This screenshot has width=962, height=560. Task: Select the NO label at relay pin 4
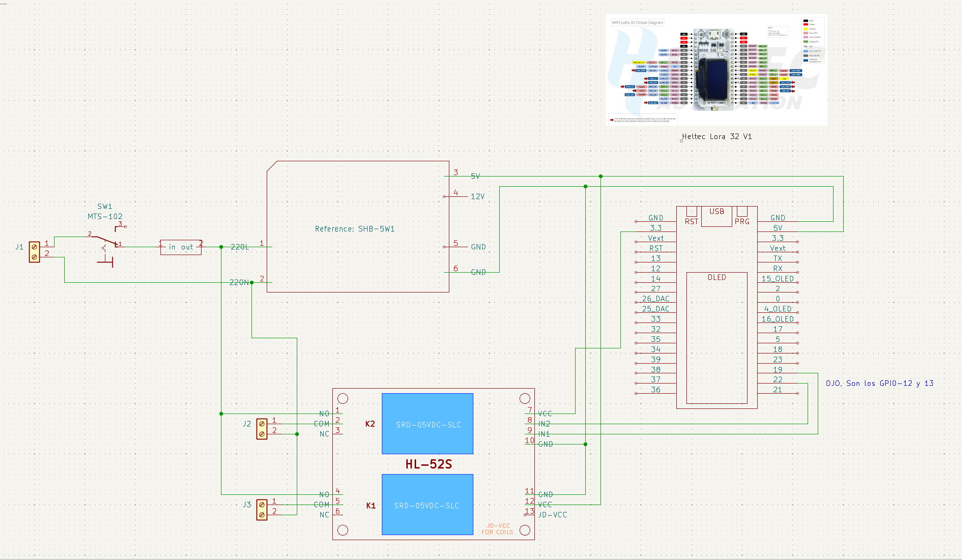pyautogui.click(x=324, y=494)
